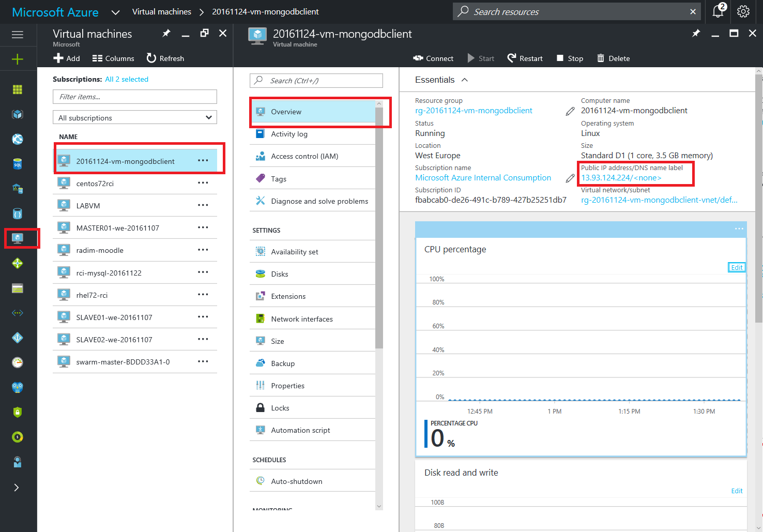Open the virtual network/subnet link
Screen dimensions: 763x532
[659, 200]
